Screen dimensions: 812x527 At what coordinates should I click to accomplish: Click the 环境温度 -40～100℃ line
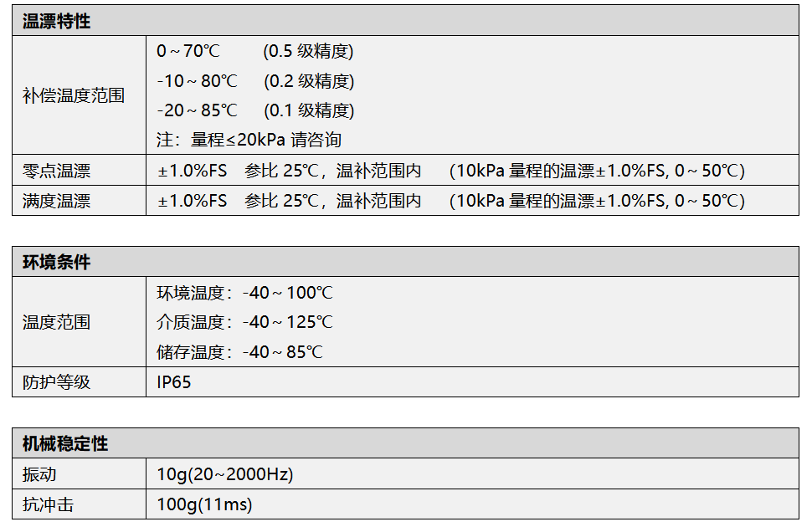(x=244, y=293)
